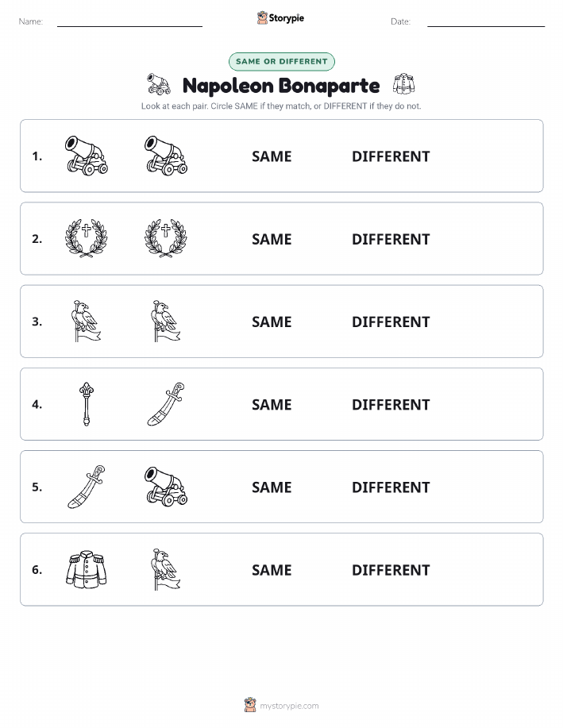Click the scepter icon in row 4

coord(87,404)
